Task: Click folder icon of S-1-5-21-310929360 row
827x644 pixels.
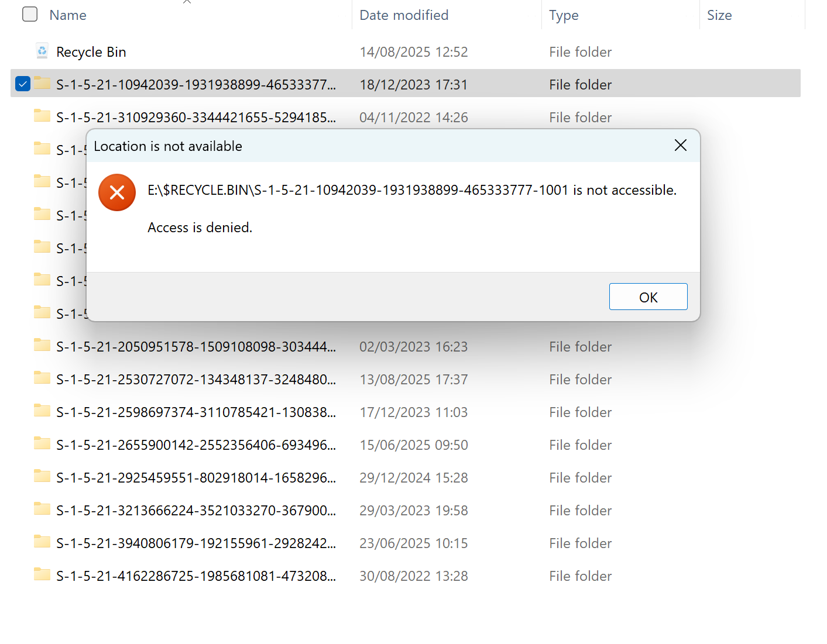Action: tap(42, 115)
